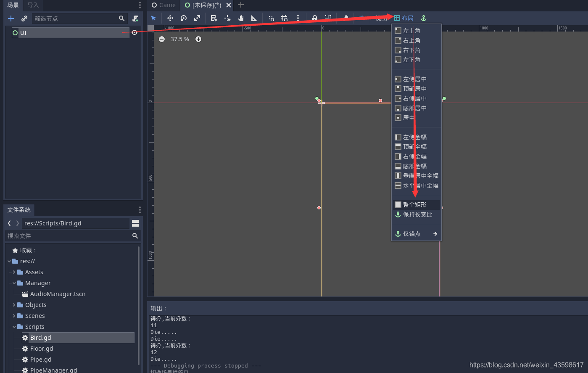
Task: Choose 左下角 layout preset
Action: (x=417, y=60)
